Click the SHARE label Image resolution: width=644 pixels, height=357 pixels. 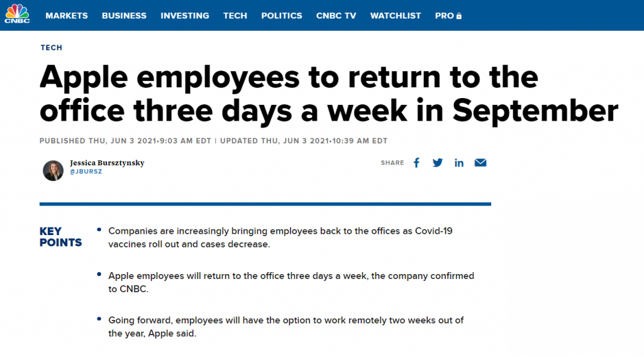point(392,163)
